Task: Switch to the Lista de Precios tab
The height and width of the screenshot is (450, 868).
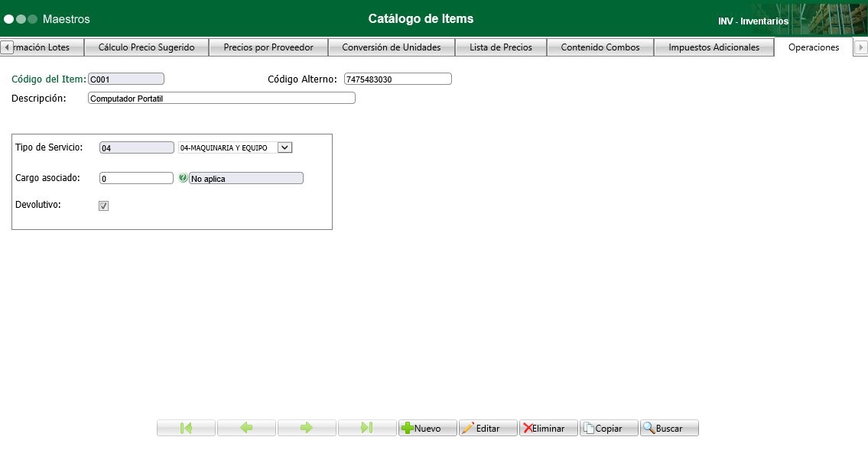Action: click(x=500, y=47)
